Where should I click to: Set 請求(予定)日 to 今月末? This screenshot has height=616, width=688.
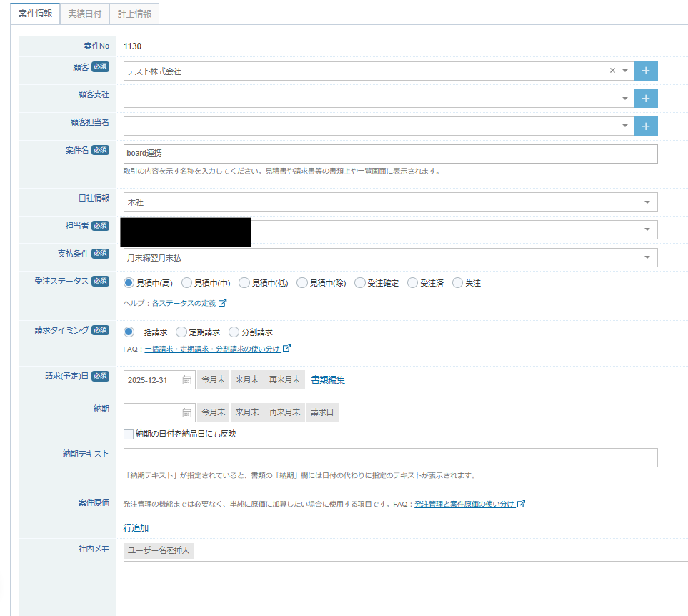coord(213,379)
